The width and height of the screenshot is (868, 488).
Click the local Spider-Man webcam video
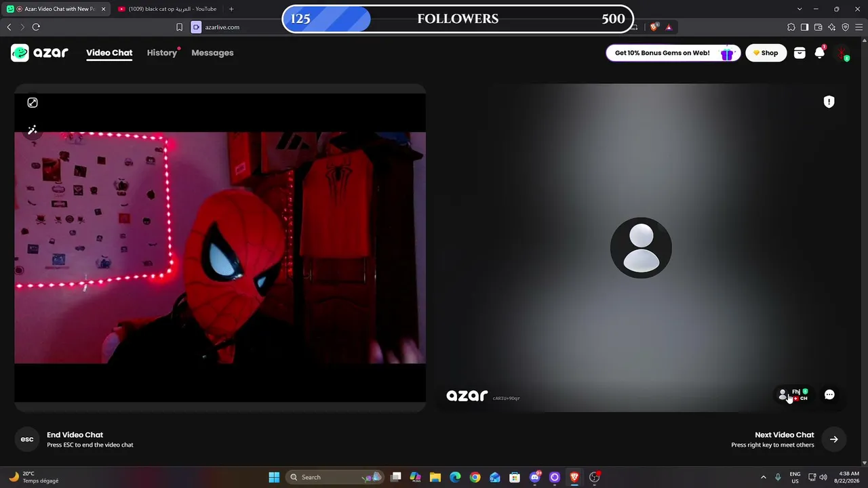[220, 248]
